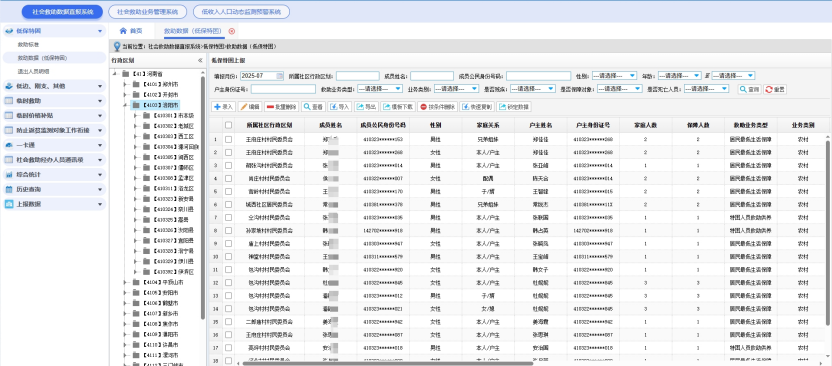Focus the 成员姓名 member name input field
Viewport: 832px width, 366px height.
431,76
